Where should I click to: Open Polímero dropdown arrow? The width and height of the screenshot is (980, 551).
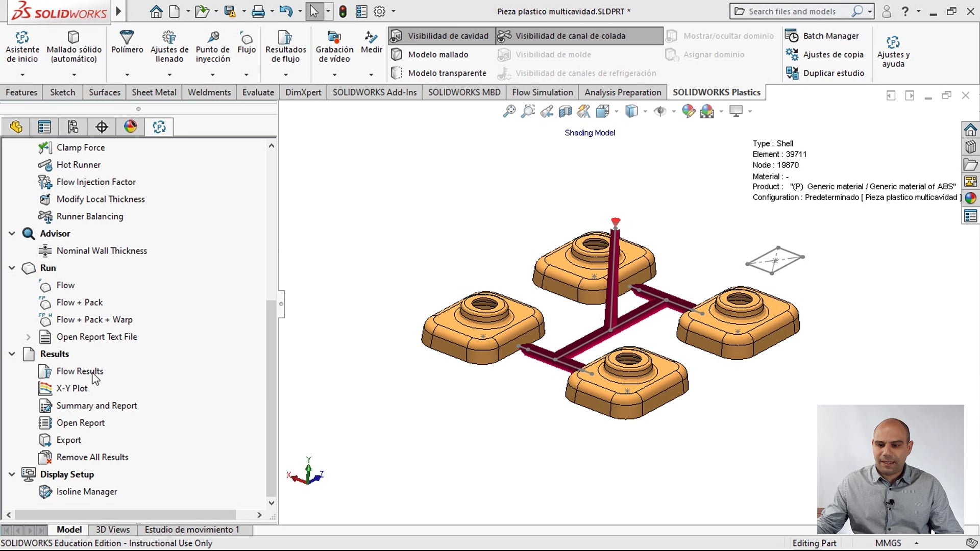pos(127,74)
